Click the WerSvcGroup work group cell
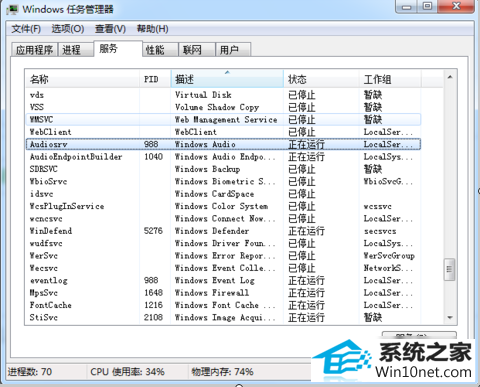 [x=389, y=256]
